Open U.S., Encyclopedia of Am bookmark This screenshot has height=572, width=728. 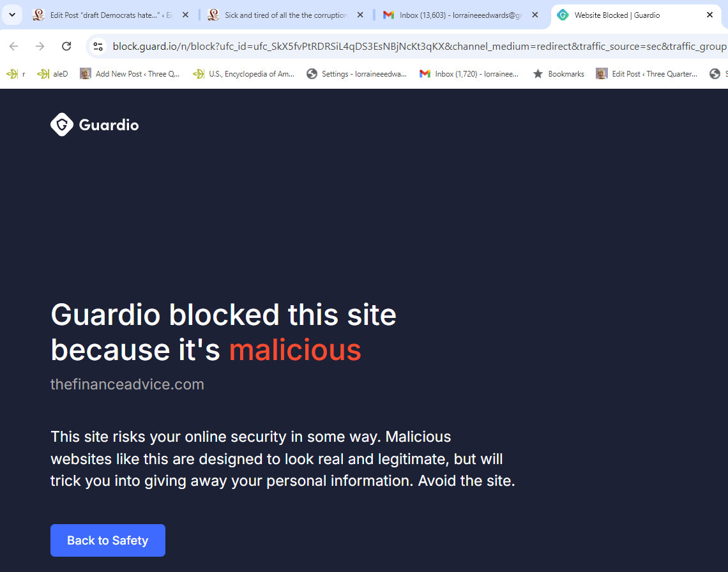[244, 74]
